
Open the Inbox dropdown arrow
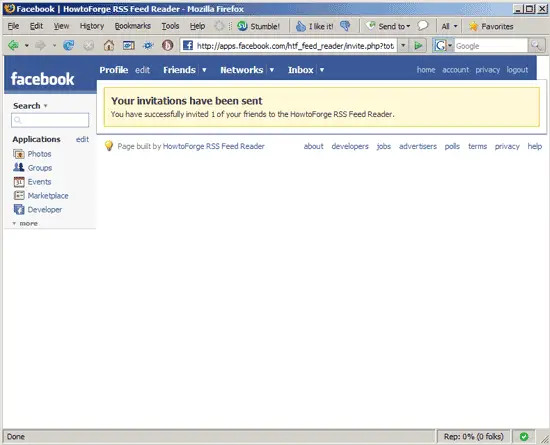click(322, 70)
